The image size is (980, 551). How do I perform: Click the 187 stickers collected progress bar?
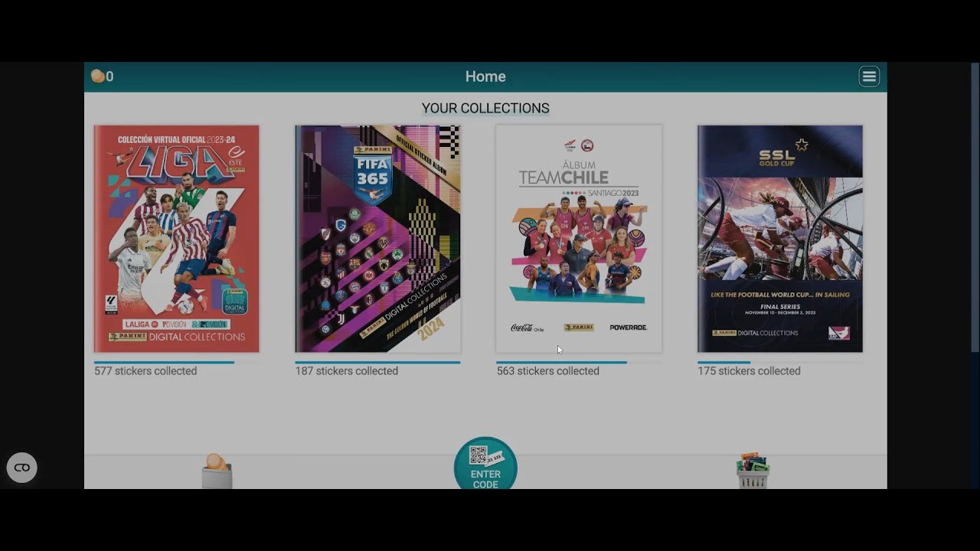[x=378, y=362]
